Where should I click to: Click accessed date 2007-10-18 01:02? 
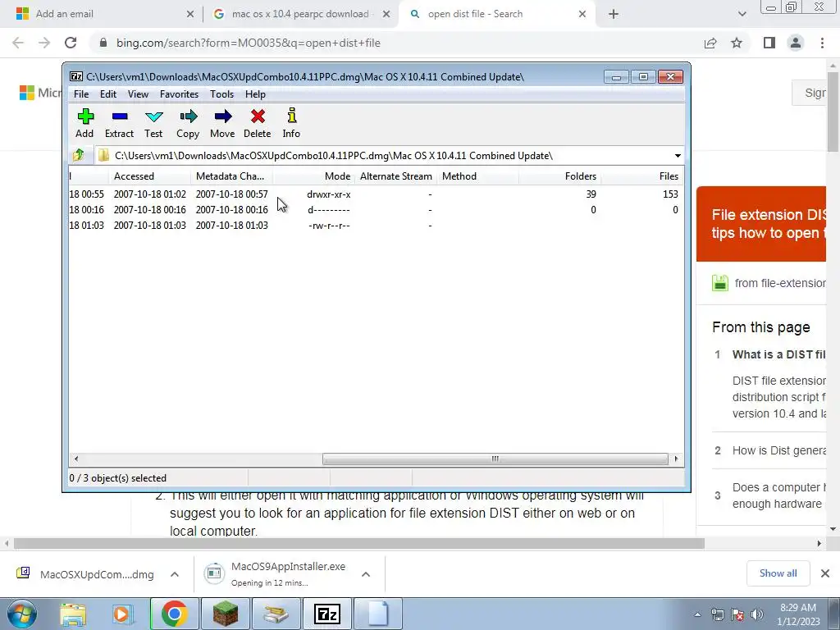click(x=150, y=194)
